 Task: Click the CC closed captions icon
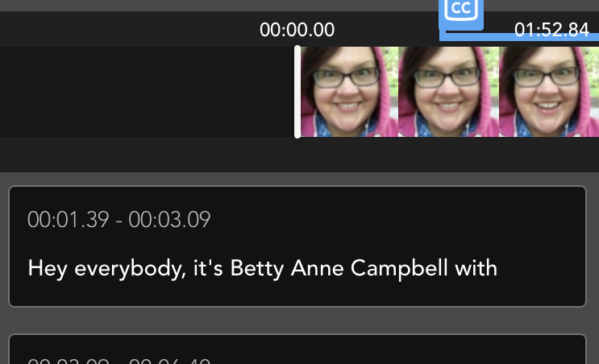coord(461,13)
